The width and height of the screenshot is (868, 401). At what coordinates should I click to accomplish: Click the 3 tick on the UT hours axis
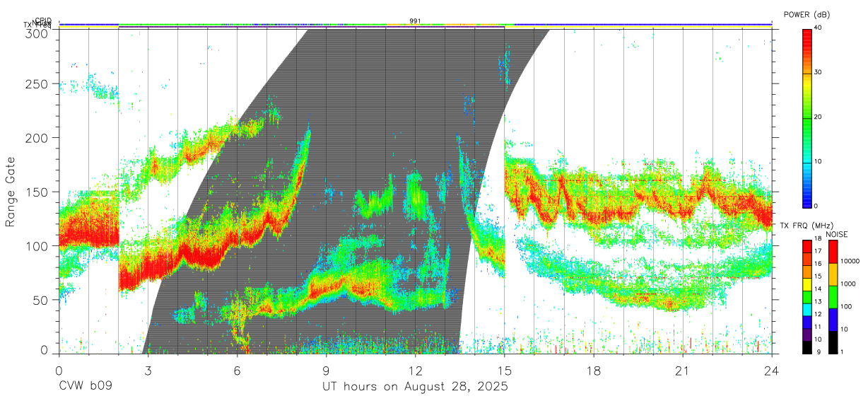[148, 371]
